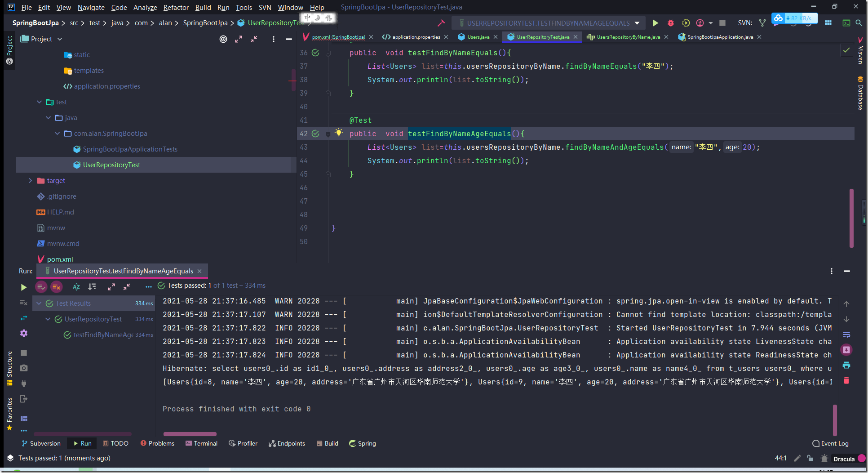Collapse the java folder under test
The width and height of the screenshot is (868, 473).
click(48, 118)
